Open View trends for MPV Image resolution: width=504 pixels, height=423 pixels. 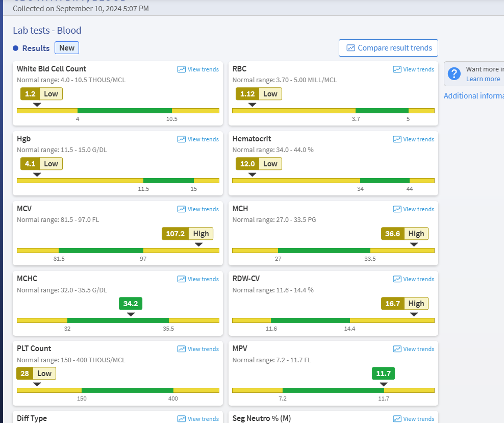click(414, 349)
